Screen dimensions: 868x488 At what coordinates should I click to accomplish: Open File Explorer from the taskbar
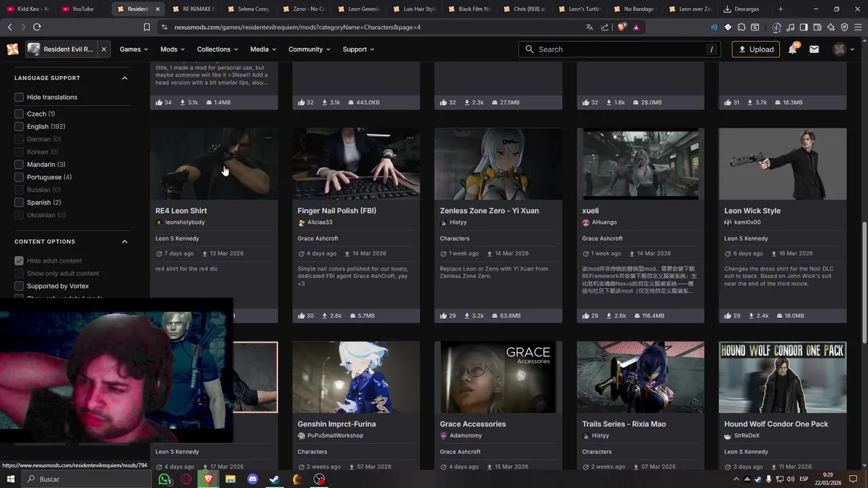coord(231,479)
